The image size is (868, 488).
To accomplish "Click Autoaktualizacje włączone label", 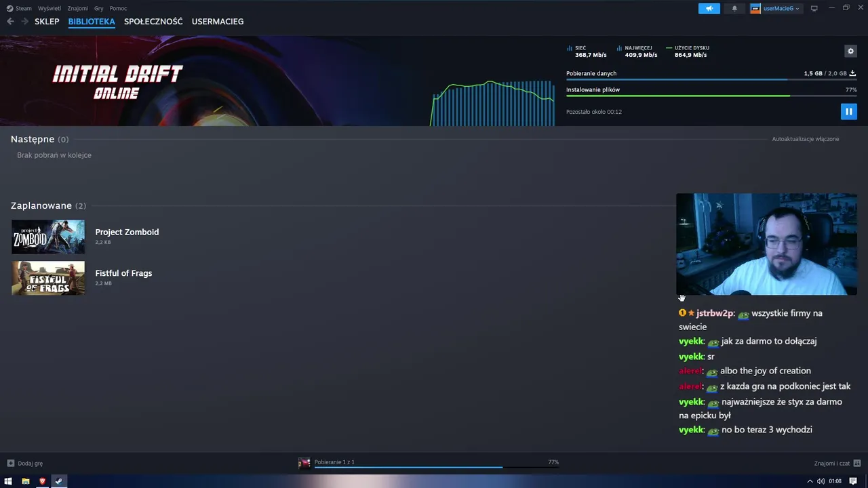I will (x=806, y=139).
